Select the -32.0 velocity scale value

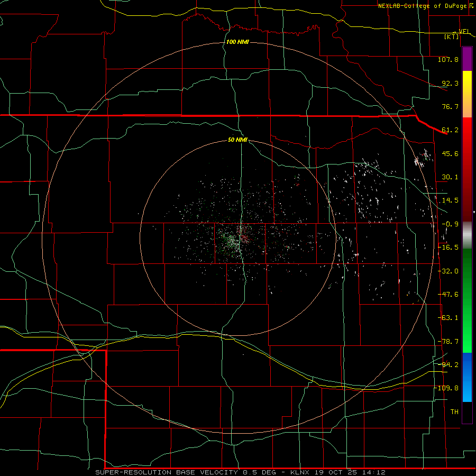coord(448,271)
